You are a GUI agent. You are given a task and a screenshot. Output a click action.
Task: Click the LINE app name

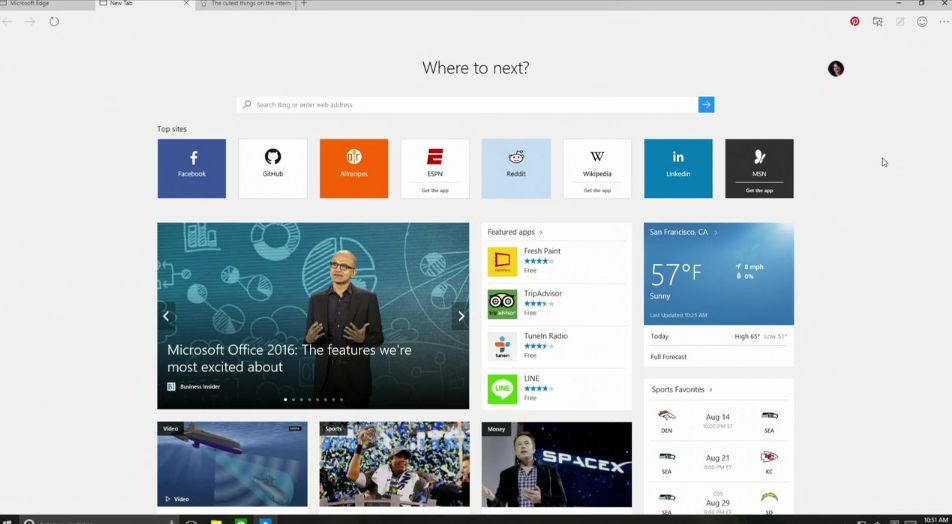click(532, 378)
